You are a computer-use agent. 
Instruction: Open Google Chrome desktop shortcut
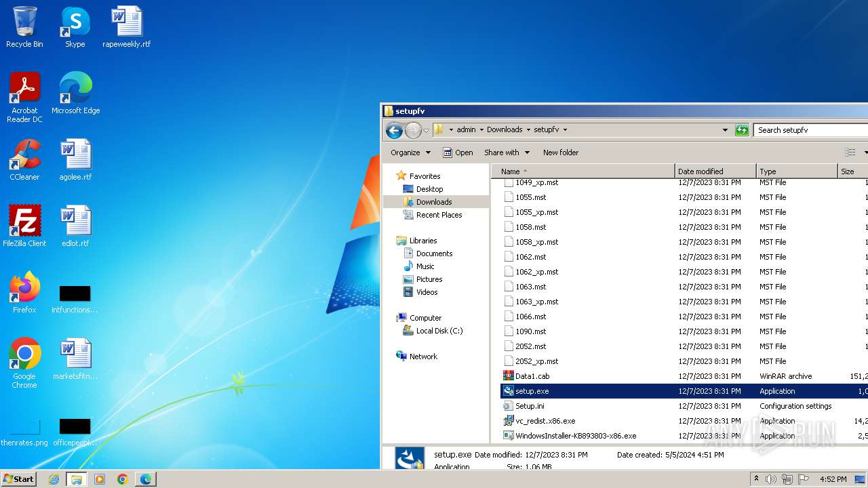tap(24, 363)
